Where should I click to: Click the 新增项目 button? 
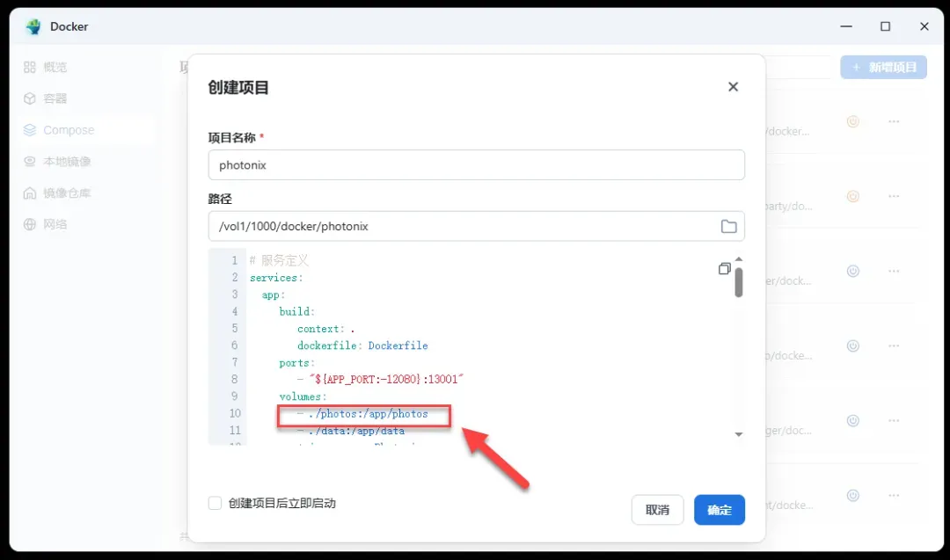tap(883, 67)
